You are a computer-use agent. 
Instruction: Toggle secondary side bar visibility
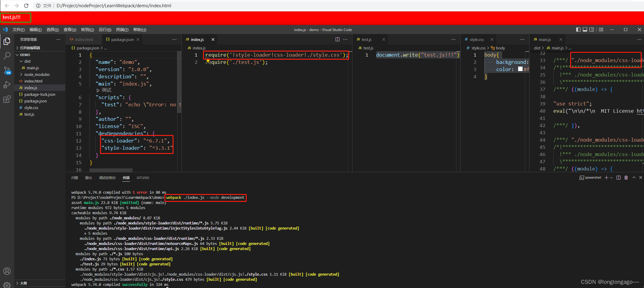(x=592, y=30)
